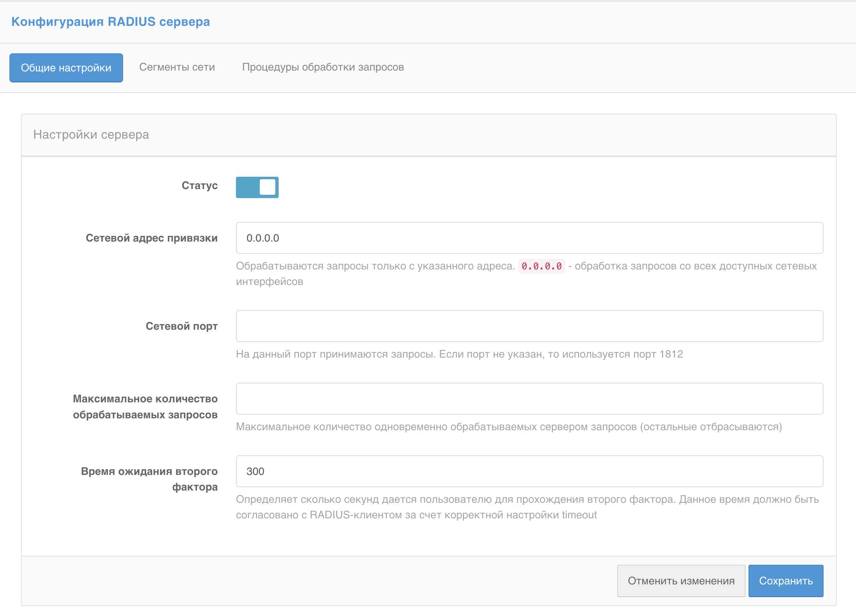Click the Сетевой адрес привязки label
856x616 pixels.
151,238
